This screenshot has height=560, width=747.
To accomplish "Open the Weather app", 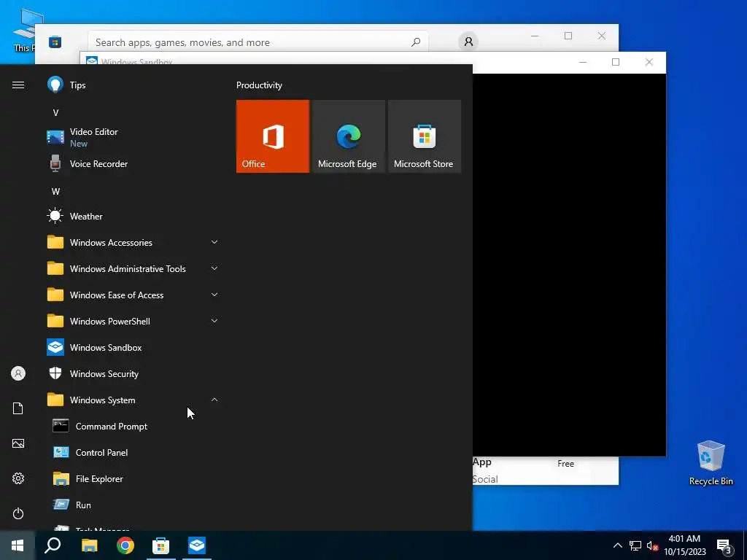I will coord(133,216).
